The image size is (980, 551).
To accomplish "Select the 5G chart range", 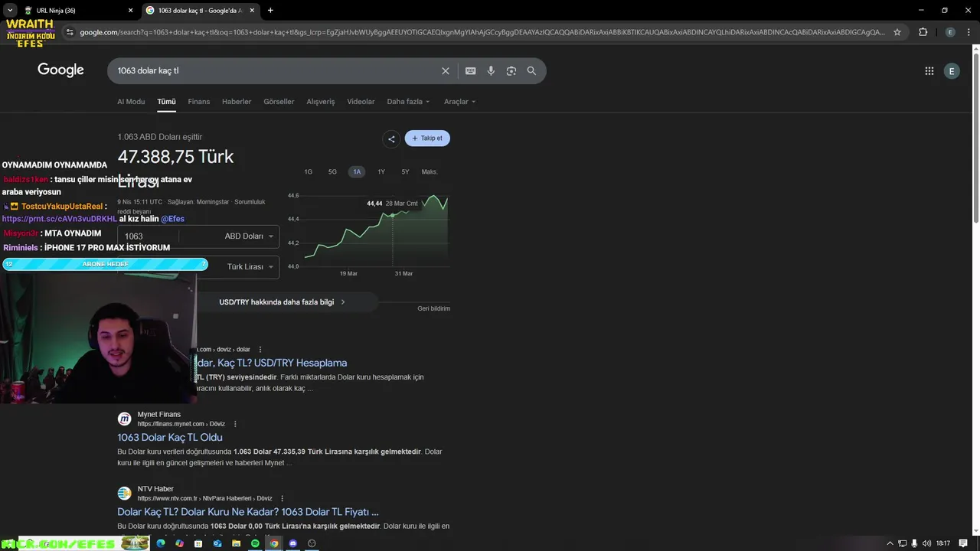I will point(332,171).
